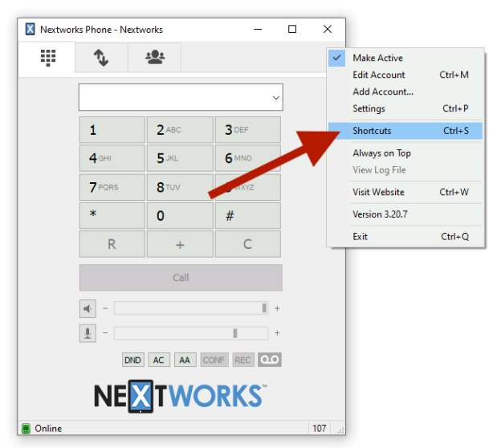Screen dimensions: 497x448
Task: Mute the speaker icon button
Action: point(88,308)
